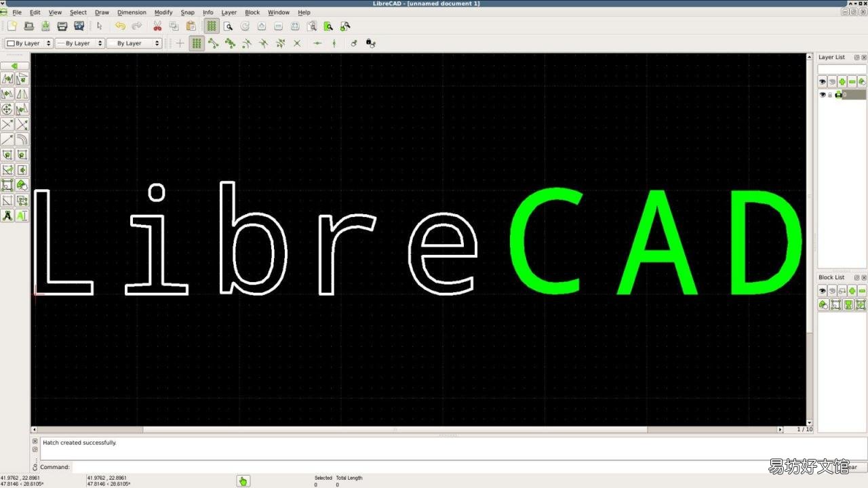Screen dimensions: 868x488
Task: Toggle Restrict Horizontal snapping
Action: [x=317, y=43]
